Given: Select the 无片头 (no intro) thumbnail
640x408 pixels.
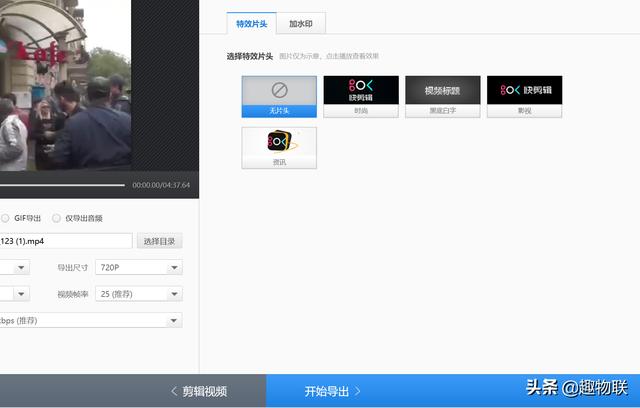Looking at the screenshot, I should (x=279, y=96).
